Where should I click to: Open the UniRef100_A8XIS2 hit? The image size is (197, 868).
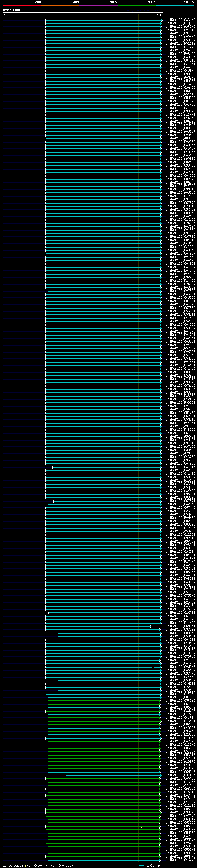click(x=180, y=826)
